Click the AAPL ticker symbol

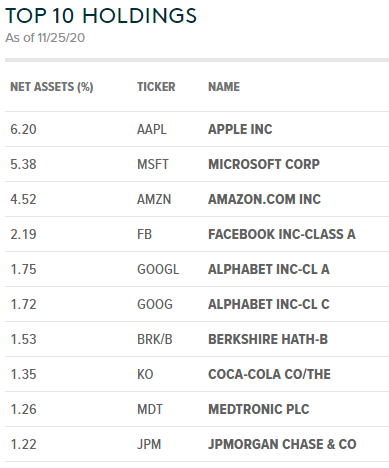(x=152, y=129)
